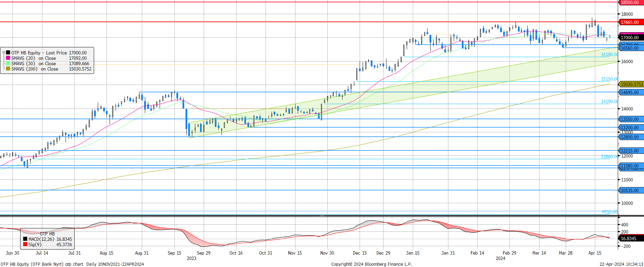Viewport: 644px width, 267px height.
Task: Click the blue 12215.00 level tag
Action: coord(631,151)
